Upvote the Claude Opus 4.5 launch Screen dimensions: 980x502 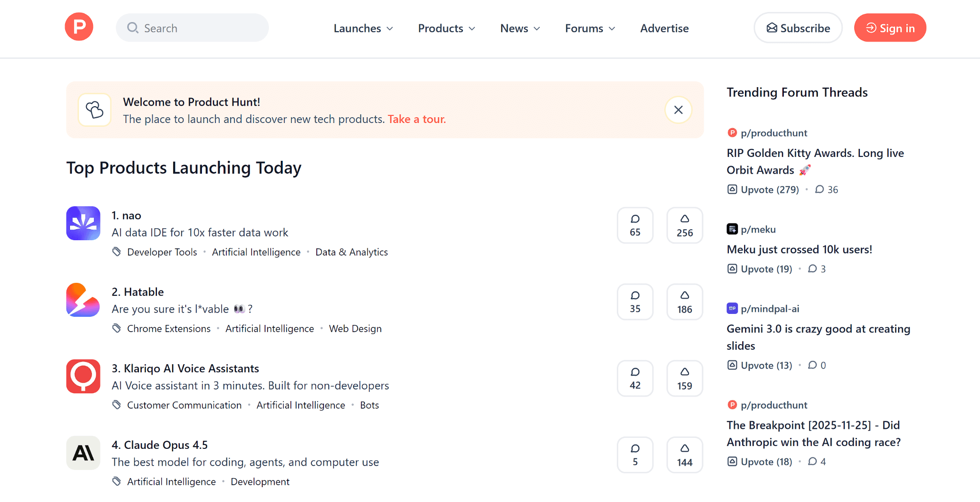pyautogui.click(x=684, y=455)
